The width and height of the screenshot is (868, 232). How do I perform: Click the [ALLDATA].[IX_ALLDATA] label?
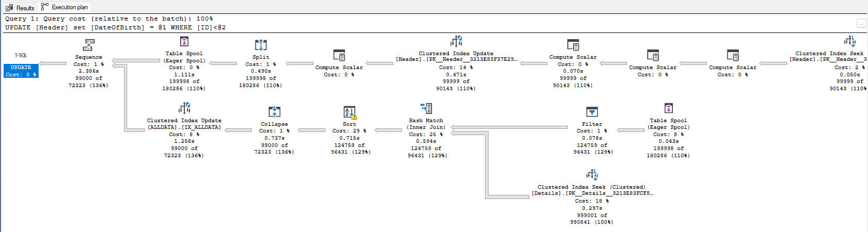[x=184, y=127]
